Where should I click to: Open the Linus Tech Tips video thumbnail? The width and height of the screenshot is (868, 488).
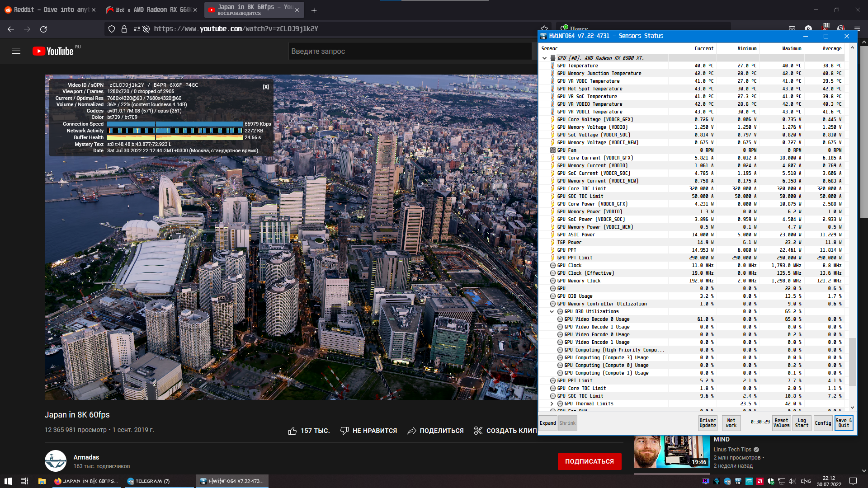(x=671, y=452)
